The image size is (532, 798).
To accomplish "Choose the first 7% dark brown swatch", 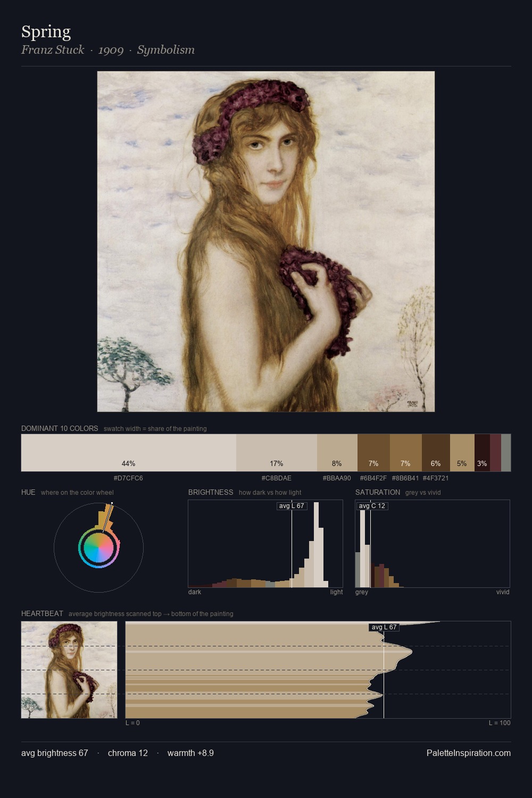I will coord(373,453).
